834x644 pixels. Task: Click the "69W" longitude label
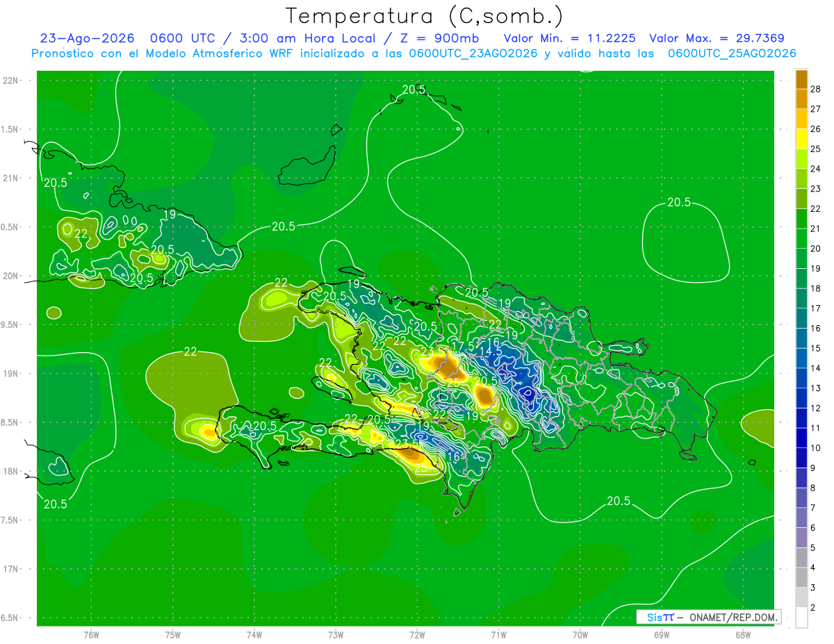[662, 635]
